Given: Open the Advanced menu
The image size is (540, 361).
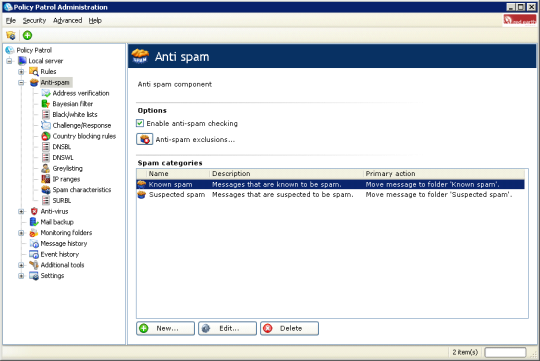Looking at the screenshot, I should pyautogui.click(x=68, y=21).
